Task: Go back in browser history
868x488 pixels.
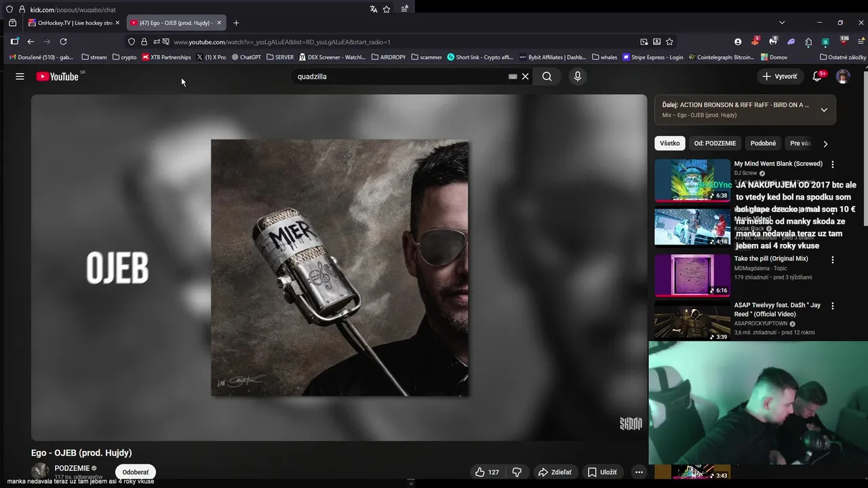Action: coord(31,41)
